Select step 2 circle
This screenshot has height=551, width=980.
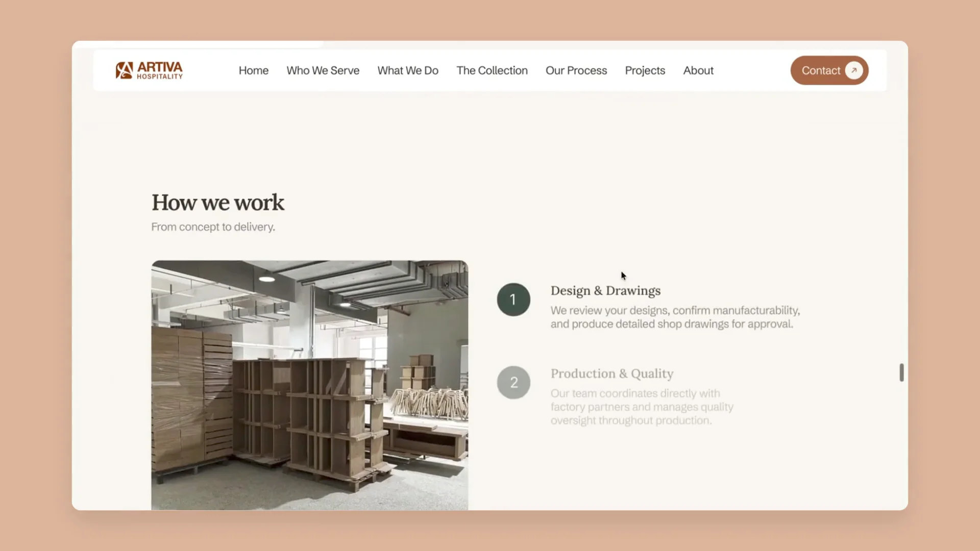[513, 383]
